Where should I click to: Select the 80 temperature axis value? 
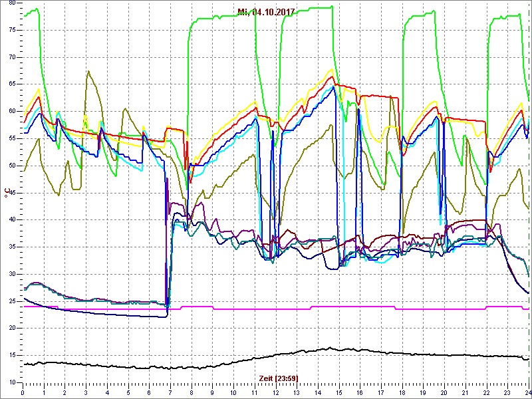(x=12, y=3)
